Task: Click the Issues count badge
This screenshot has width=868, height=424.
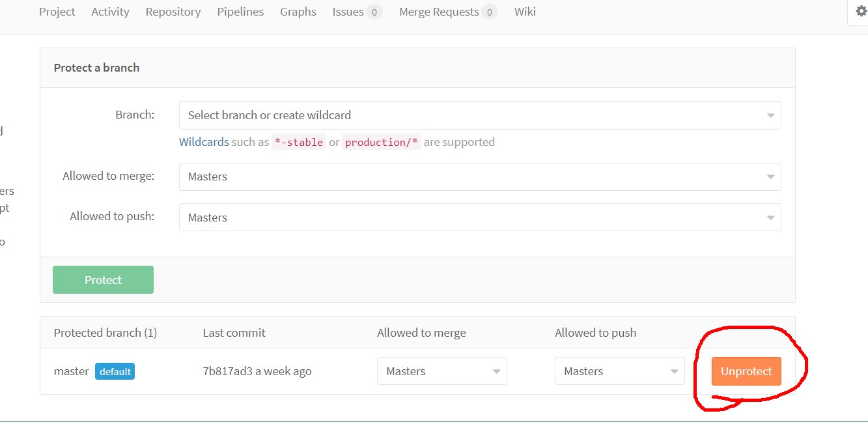Action: pyautogui.click(x=374, y=12)
